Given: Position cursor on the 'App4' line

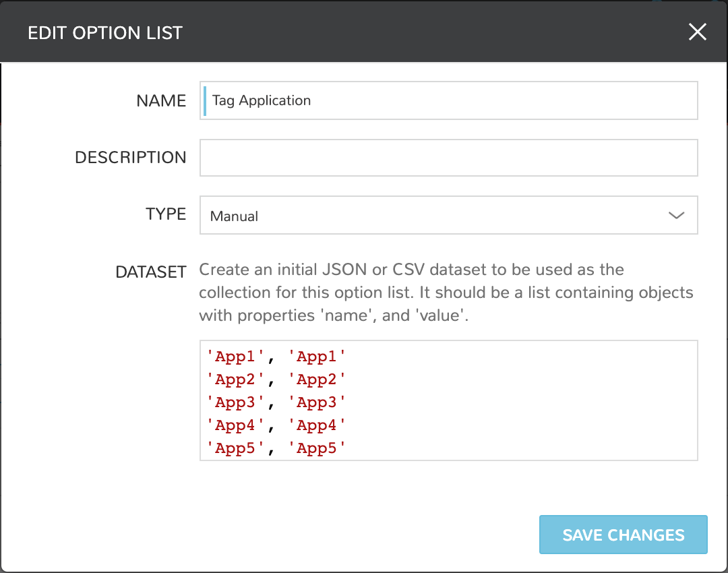Looking at the screenshot, I should (x=275, y=425).
